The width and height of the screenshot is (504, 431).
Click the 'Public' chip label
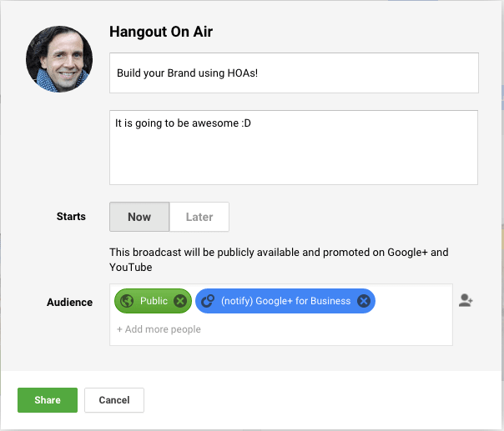(x=154, y=301)
